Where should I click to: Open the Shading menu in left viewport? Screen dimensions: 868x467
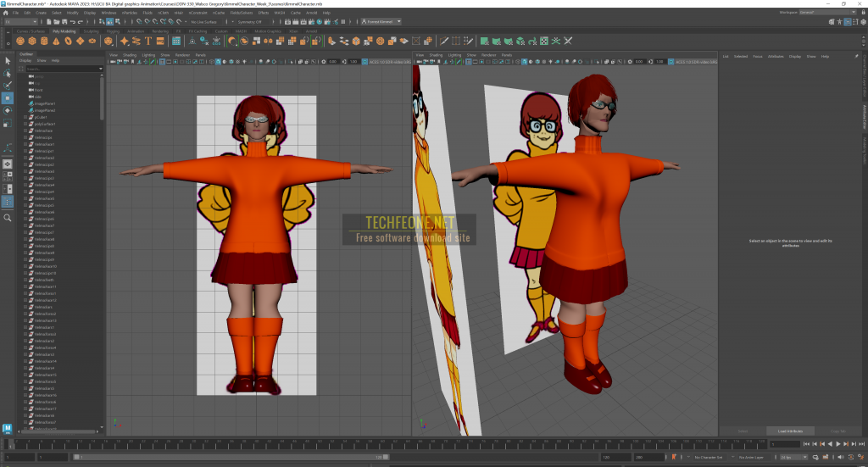[x=130, y=55]
